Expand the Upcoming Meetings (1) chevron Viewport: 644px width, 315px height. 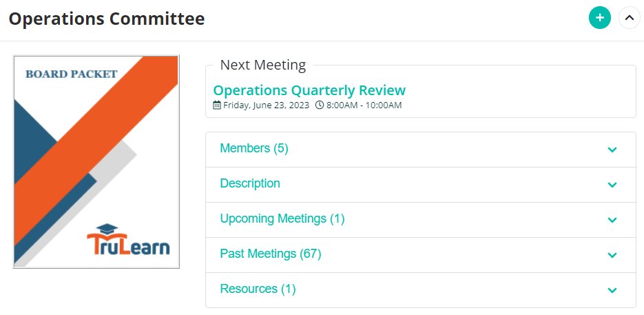click(x=612, y=220)
